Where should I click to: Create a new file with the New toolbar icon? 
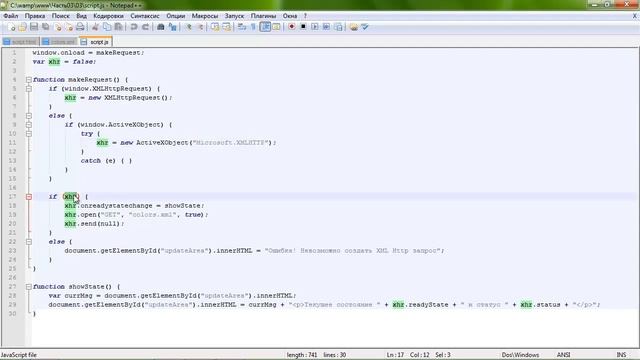pos(11,27)
